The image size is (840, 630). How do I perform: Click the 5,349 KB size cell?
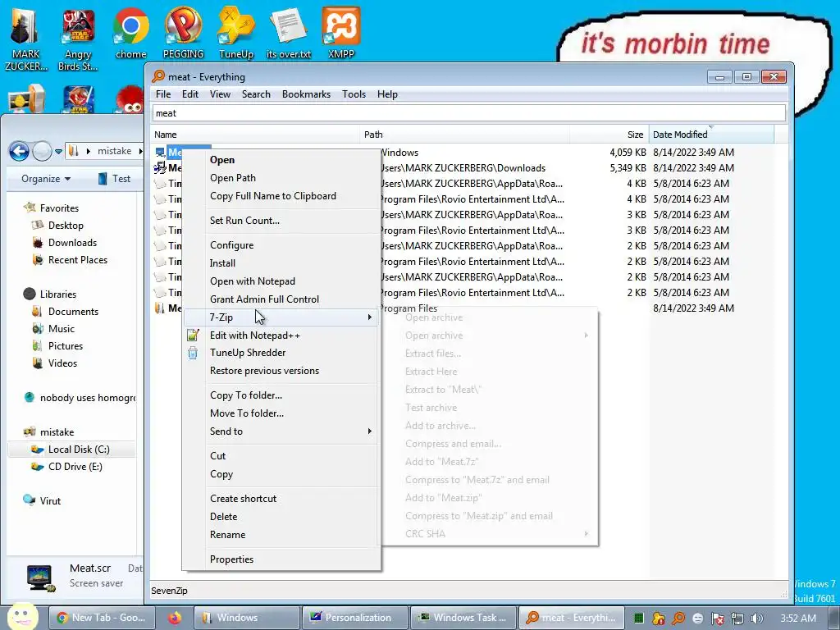tap(628, 168)
